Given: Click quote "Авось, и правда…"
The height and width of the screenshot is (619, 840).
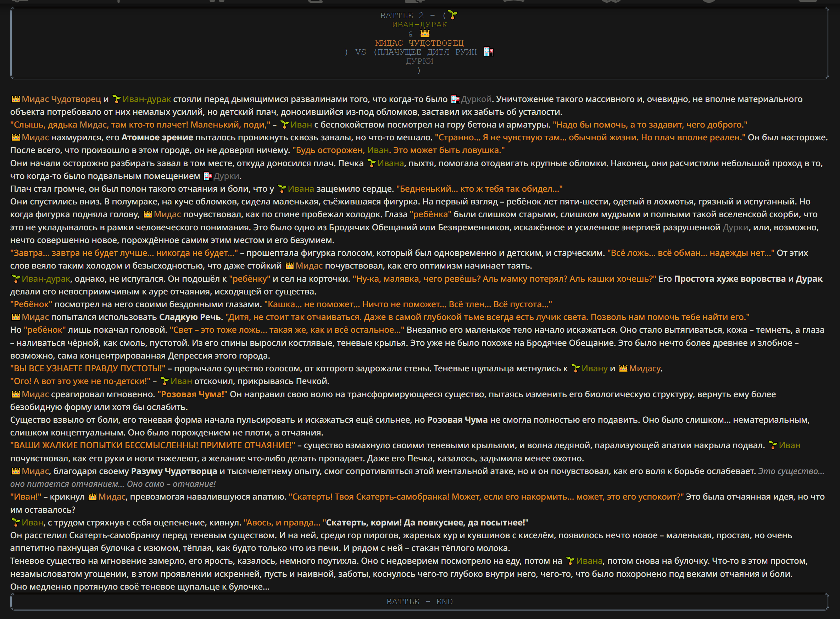Looking at the screenshot, I should [x=282, y=522].
